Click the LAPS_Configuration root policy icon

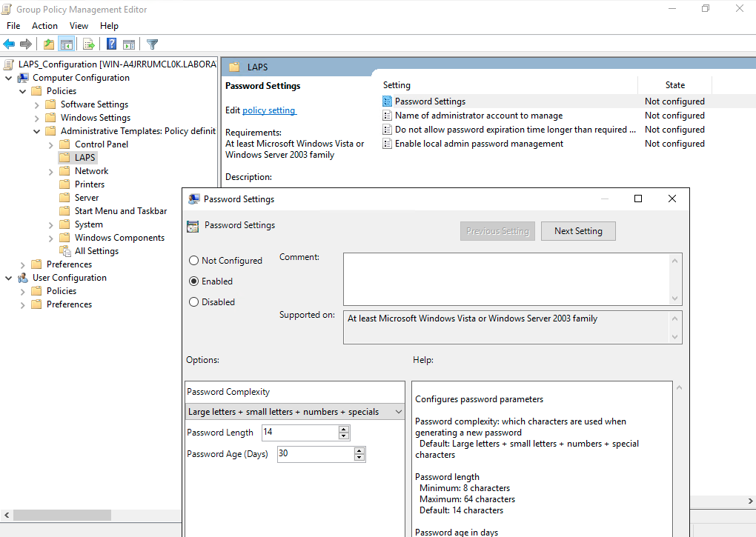pyautogui.click(x=9, y=64)
